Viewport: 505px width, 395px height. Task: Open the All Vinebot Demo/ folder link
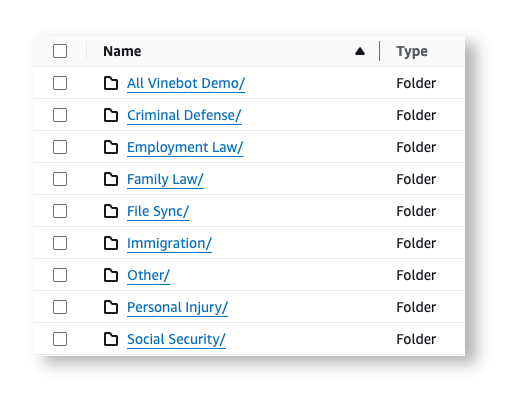[186, 83]
